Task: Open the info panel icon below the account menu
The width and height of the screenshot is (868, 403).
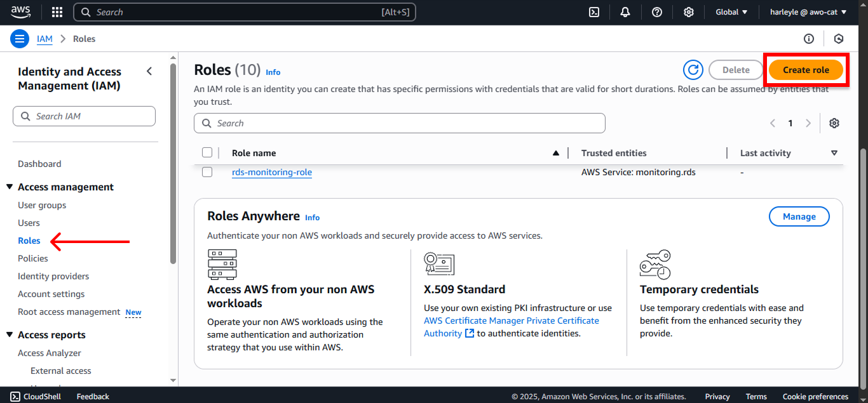Action: 809,39
